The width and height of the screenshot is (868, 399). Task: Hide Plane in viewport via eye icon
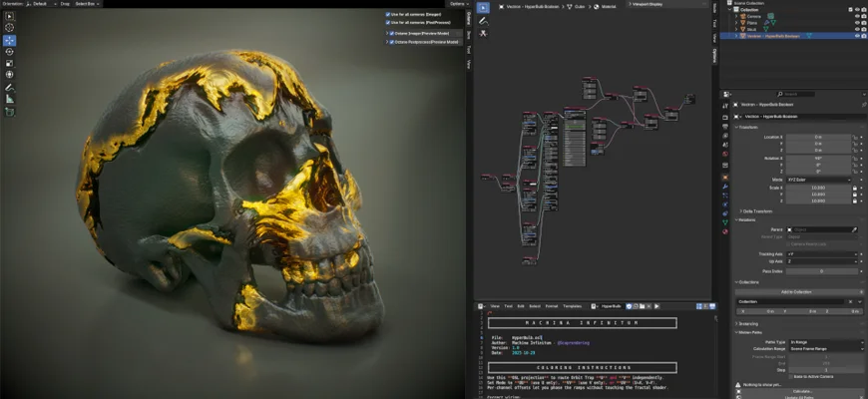tap(857, 23)
